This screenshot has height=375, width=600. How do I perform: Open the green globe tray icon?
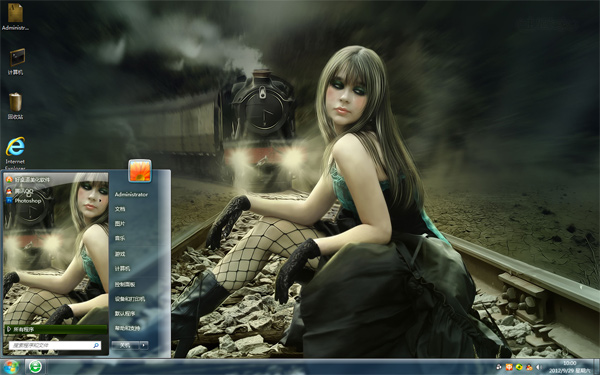tap(519, 367)
